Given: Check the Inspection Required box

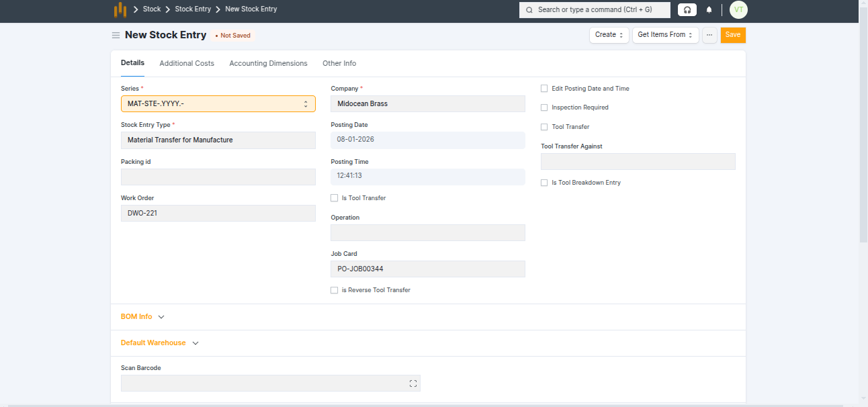Looking at the screenshot, I should click(544, 107).
